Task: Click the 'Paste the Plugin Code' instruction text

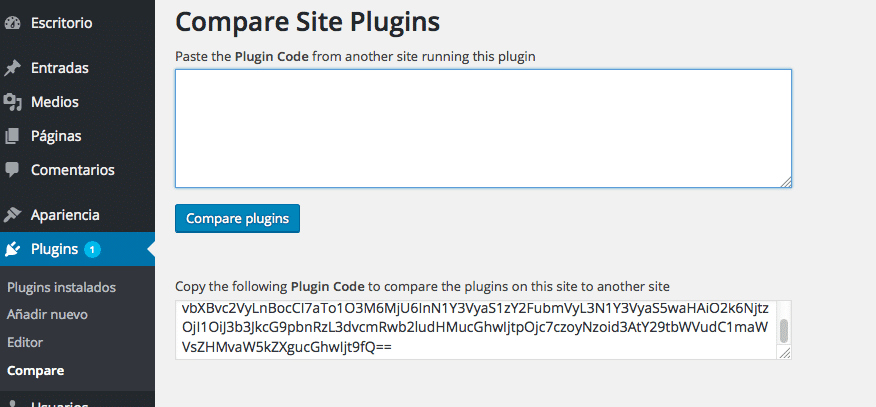Action: pyautogui.click(x=355, y=56)
